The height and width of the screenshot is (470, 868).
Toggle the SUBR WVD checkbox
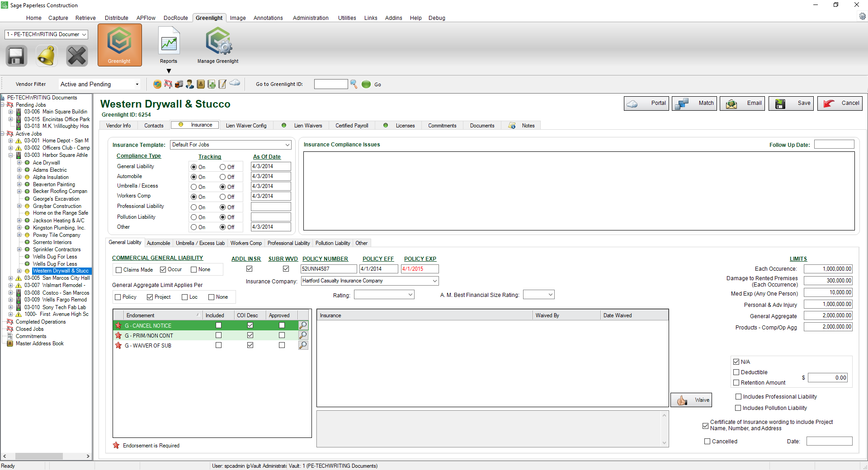[286, 269]
